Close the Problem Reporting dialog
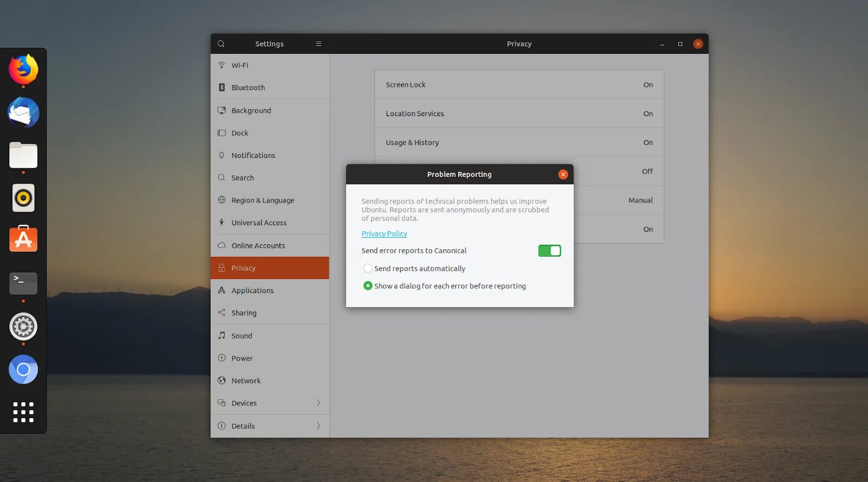Screen dimensions: 868x482 (x=563, y=174)
